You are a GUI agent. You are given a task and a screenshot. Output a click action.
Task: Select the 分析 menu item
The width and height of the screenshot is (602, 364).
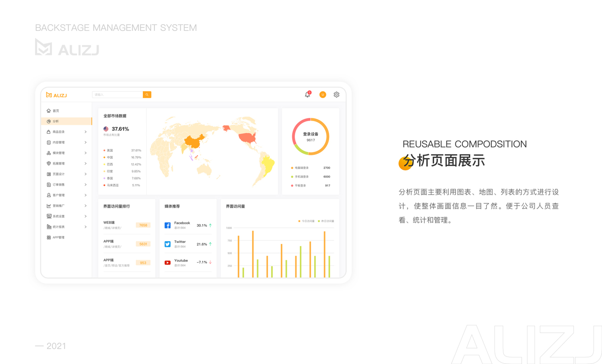67,121
